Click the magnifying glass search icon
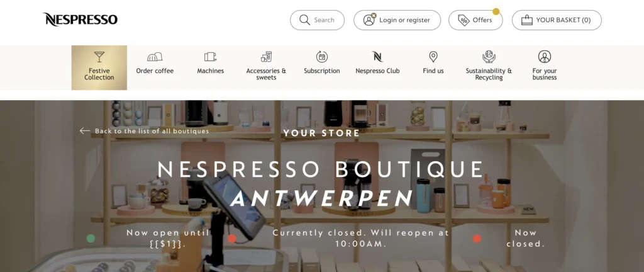The height and width of the screenshot is (272, 644). point(305,20)
